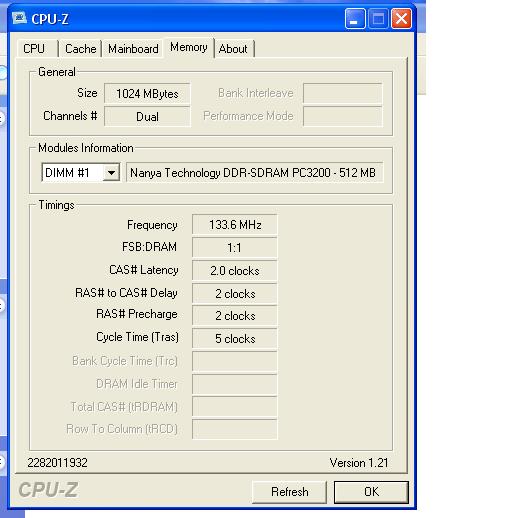Click the Memory tab
Viewport: 512px width, 518px height.
pyautogui.click(x=189, y=47)
